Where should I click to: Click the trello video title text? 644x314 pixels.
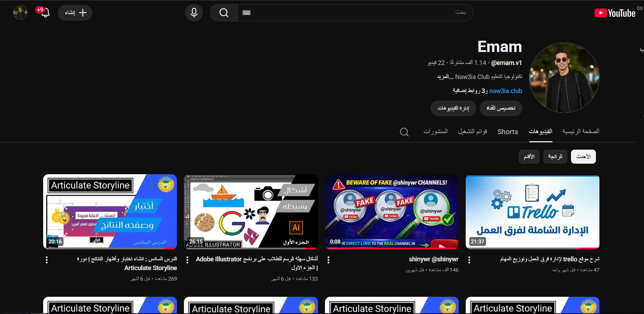pyautogui.click(x=550, y=259)
